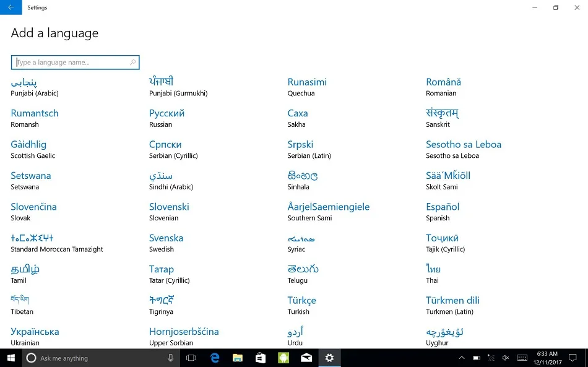Open the touch keyboard icon

[x=522, y=358]
